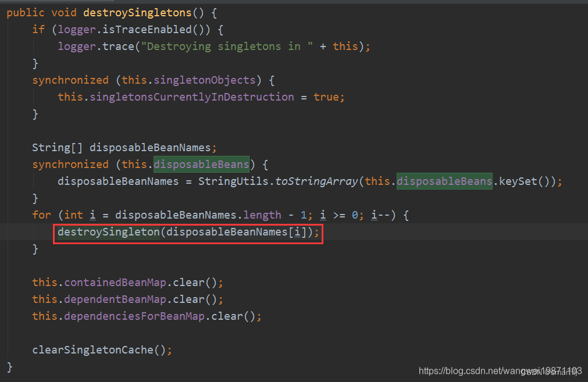Click the keySet() method call
Viewport: 588px width, 382px height.
(524, 181)
